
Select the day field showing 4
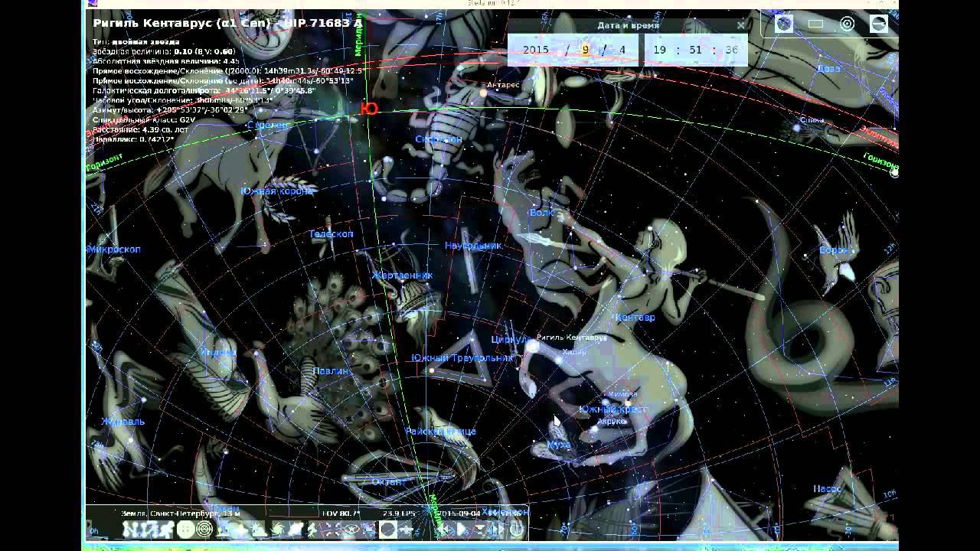(x=622, y=50)
